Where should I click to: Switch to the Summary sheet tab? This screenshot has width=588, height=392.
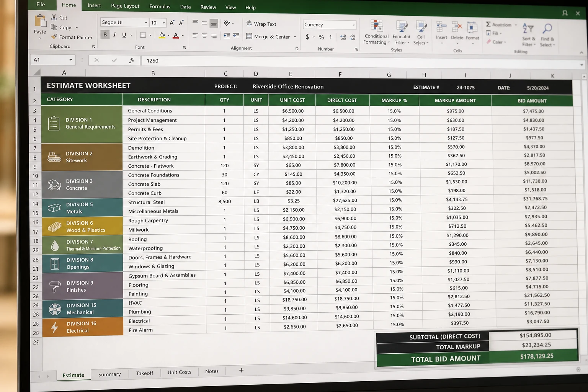tap(109, 374)
